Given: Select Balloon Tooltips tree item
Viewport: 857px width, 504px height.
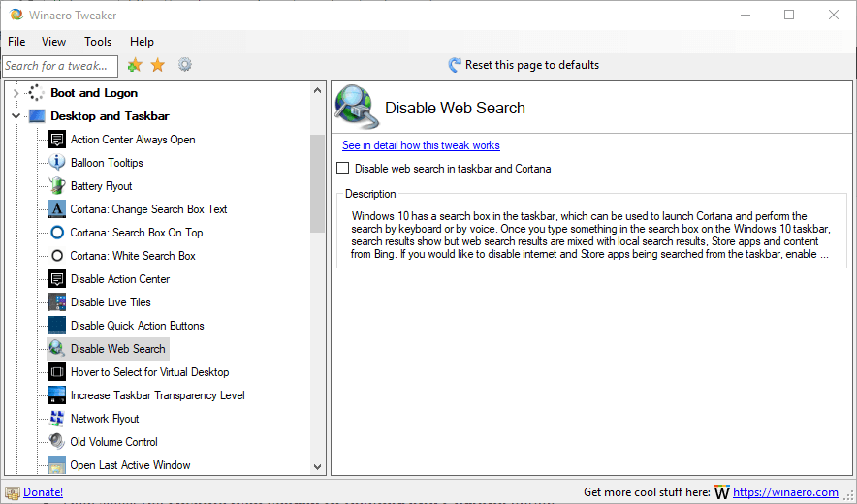Looking at the screenshot, I should (107, 163).
